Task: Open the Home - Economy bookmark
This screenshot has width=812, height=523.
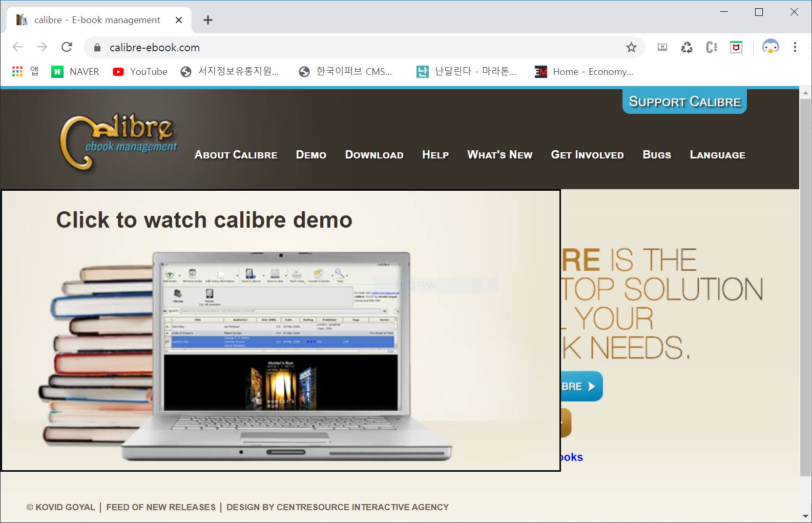Action: tap(584, 72)
